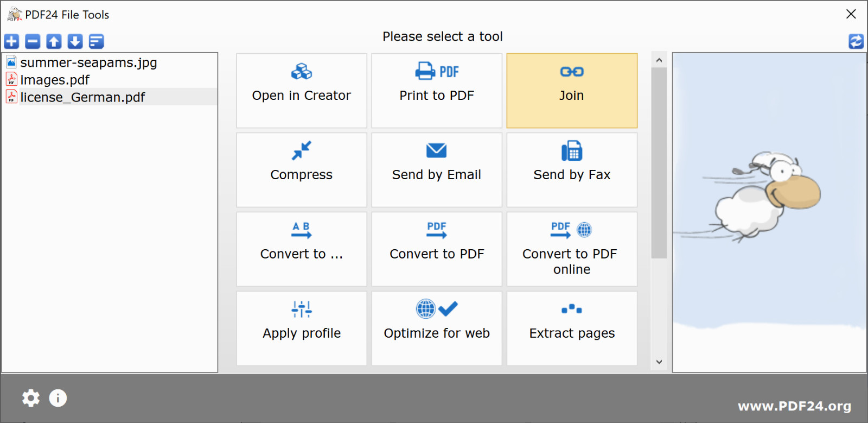Remove selected file with minus icon
The height and width of the screenshot is (423, 868).
point(33,41)
